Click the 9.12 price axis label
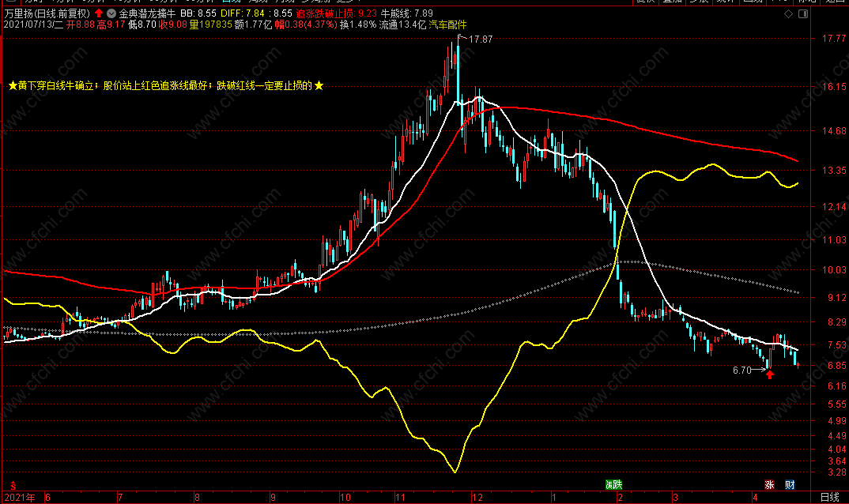 click(836, 298)
